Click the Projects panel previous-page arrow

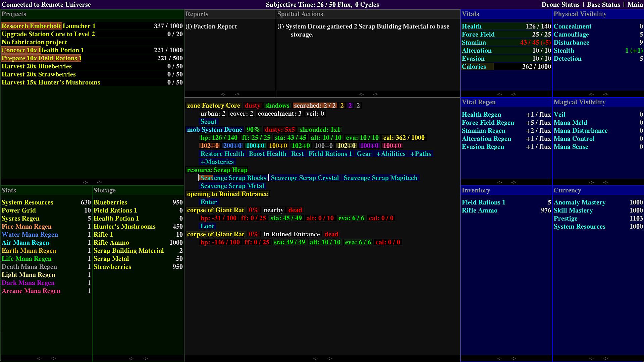pyautogui.click(x=85, y=182)
